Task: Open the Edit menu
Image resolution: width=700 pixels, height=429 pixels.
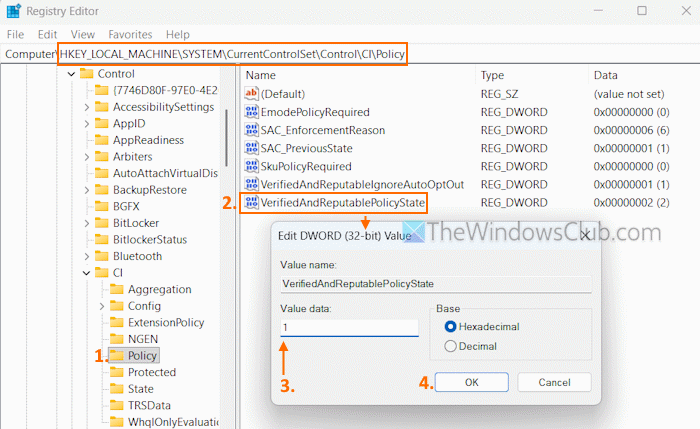Action: tap(47, 34)
